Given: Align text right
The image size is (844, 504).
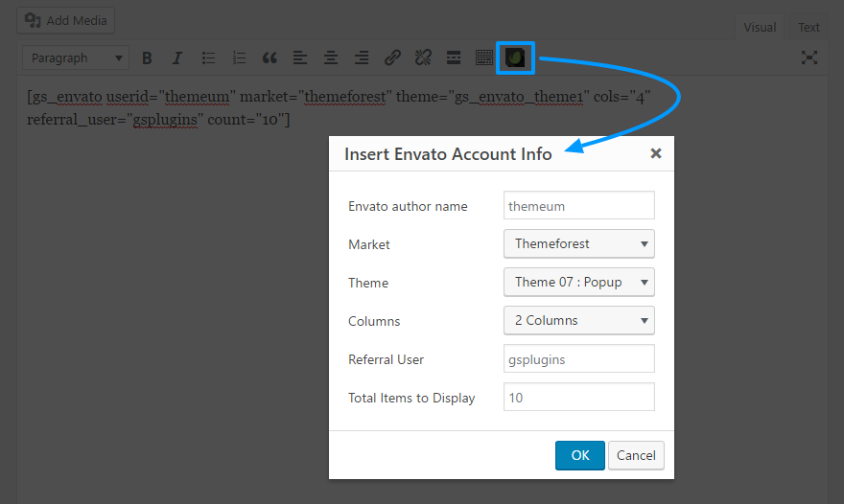Looking at the screenshot, I should pyautogui.click(x=362, y=58).
